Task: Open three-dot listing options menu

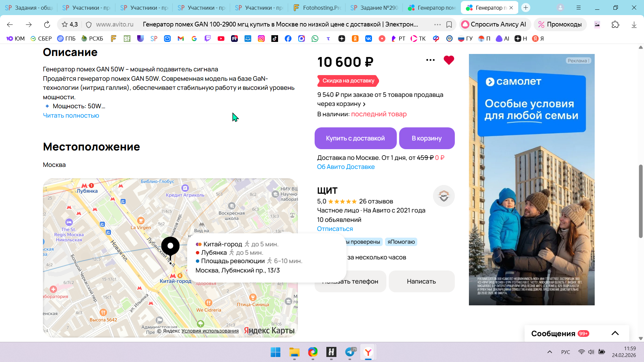Action: (430, 60)
